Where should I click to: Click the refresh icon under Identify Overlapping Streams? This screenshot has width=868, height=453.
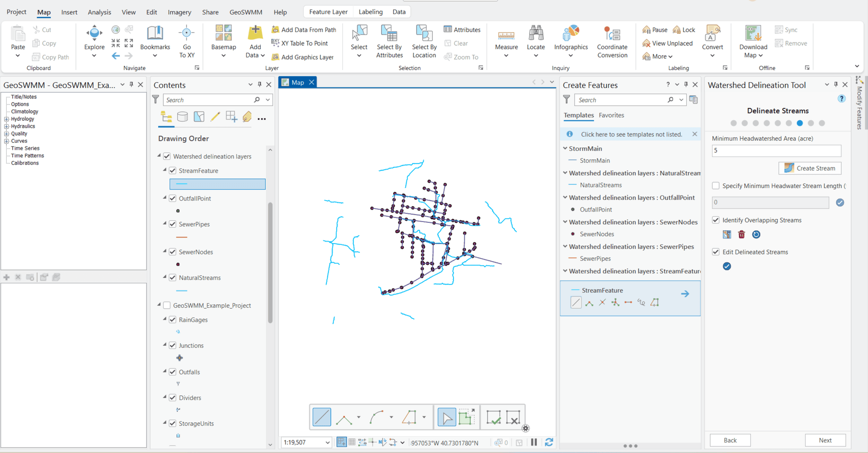click(756, 234)
